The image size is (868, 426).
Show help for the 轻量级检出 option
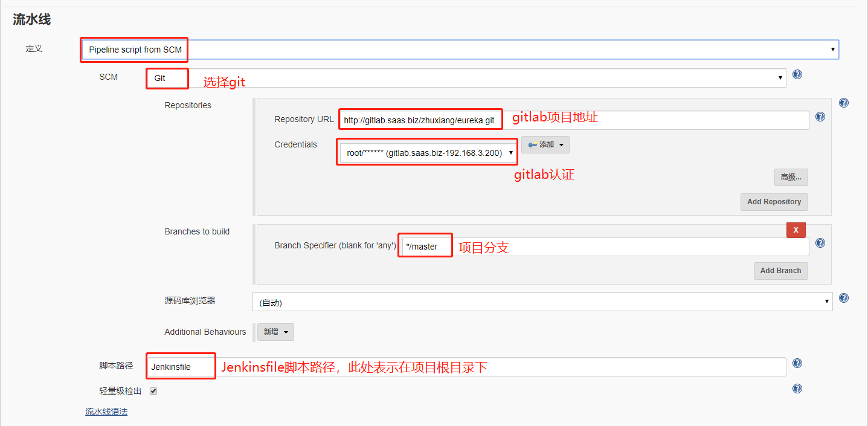[x=797, y=389]
